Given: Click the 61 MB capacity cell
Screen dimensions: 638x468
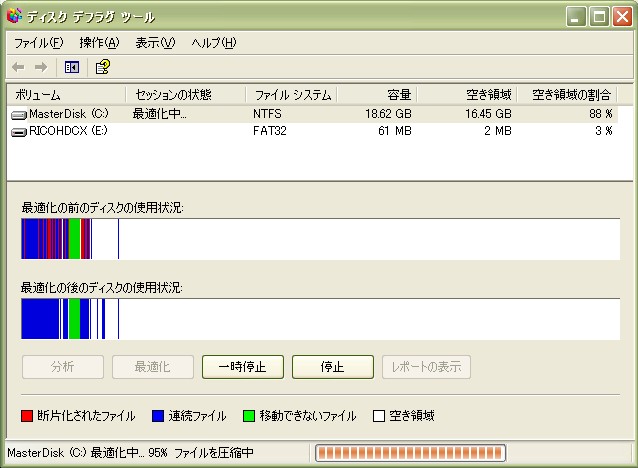Looking at the screenshot, I should click(x=395, y=131).
